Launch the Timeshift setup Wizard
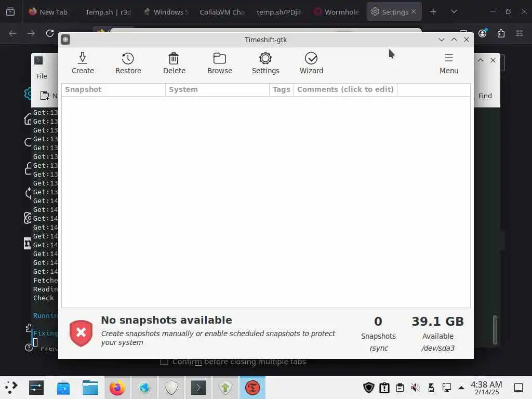Image resolution: width=532 pixels, height=399 pixels. coord(311,63)
